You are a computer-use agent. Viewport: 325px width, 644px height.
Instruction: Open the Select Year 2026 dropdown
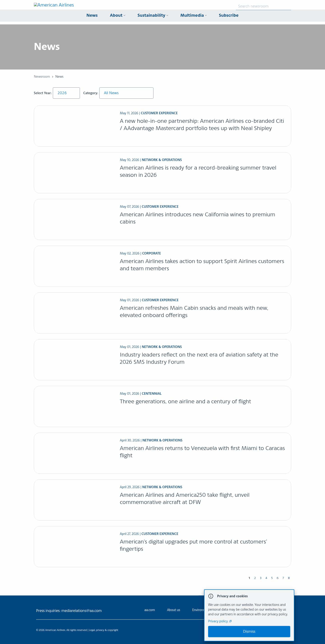pyautogui.click(x=66, y=93)
